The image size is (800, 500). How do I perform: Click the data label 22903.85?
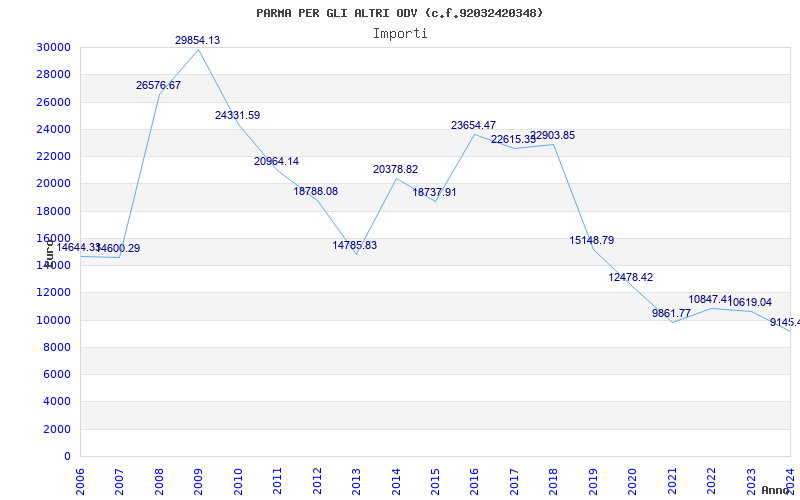[553, 135]
